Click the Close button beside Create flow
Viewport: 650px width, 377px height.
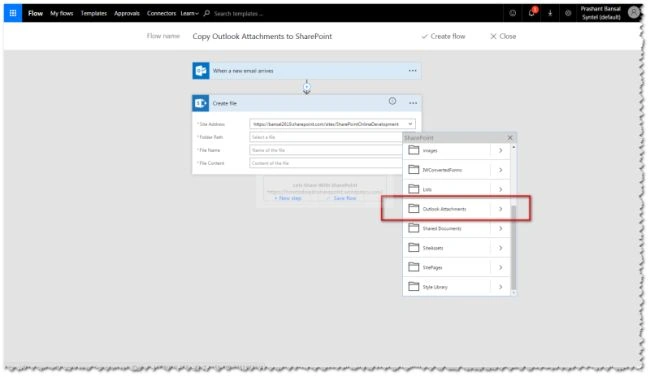(503, 36)
